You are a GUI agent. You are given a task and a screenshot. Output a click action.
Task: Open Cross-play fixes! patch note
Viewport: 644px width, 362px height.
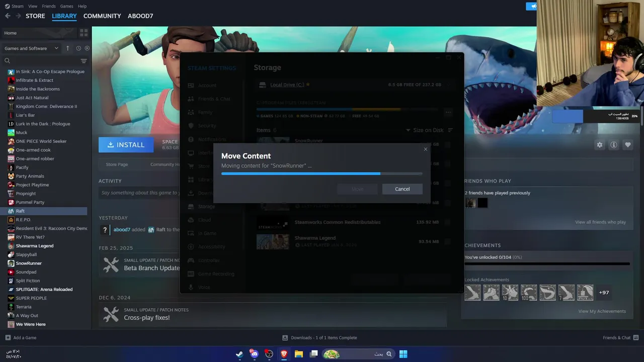[147, 318]
